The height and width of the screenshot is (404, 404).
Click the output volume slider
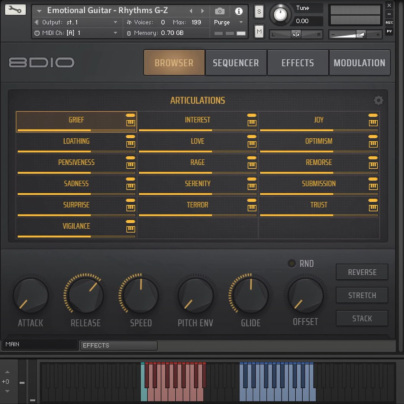point(355,34)
